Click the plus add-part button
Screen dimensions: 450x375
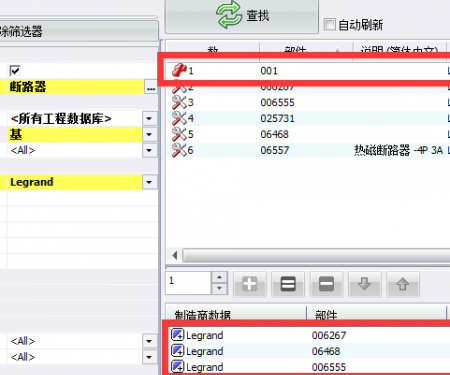point(250,284)
